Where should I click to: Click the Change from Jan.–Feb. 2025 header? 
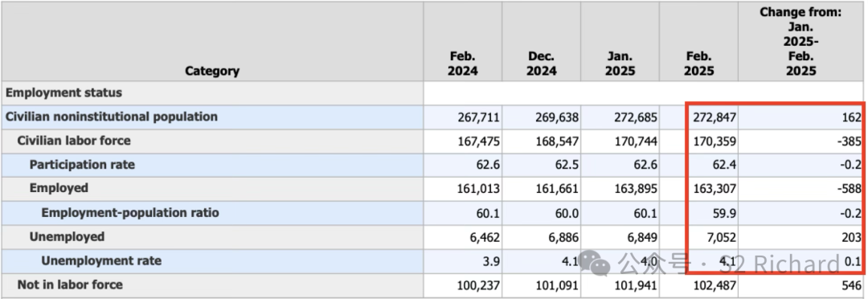800,42
